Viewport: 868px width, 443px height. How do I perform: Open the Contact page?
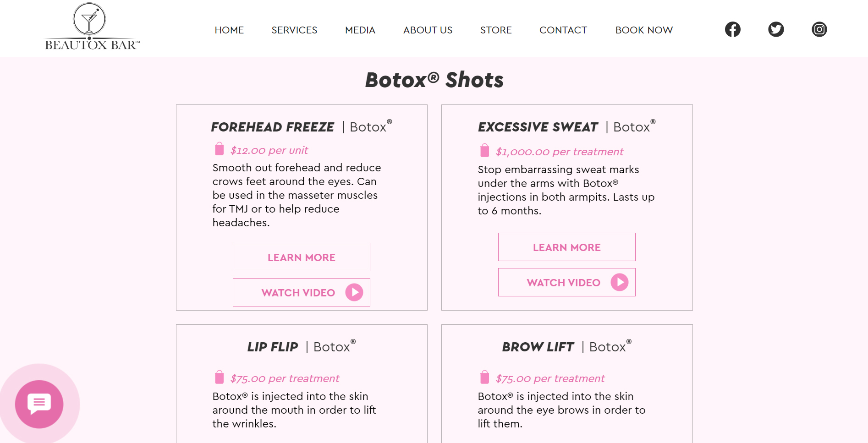563,30
